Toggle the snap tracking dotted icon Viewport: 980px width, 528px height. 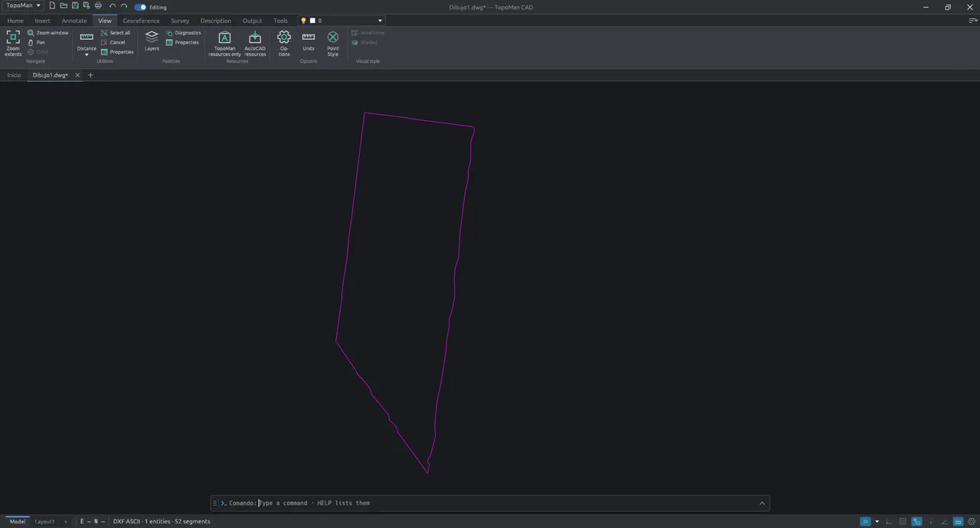pyautogui.click(x=930, y=521)
